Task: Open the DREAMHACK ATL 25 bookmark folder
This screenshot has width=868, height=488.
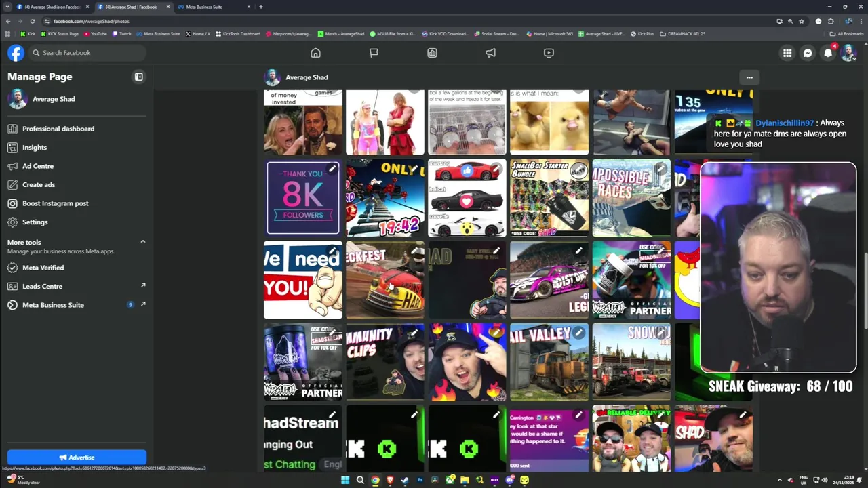Action: 682,33
